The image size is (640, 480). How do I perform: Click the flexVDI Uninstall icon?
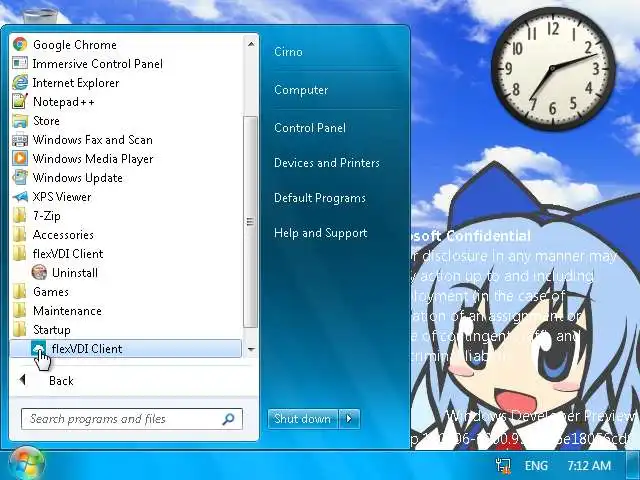click(x=39, y=273)
